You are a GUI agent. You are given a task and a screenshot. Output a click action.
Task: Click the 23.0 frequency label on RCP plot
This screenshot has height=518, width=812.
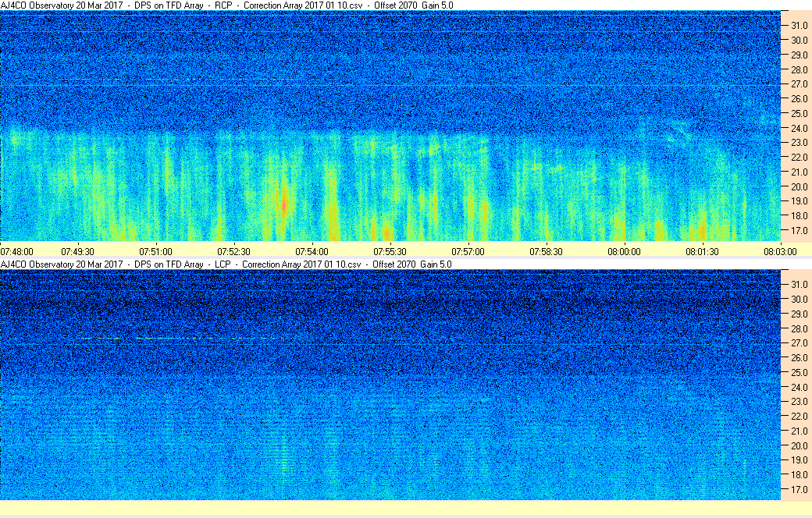click(799, 142)
